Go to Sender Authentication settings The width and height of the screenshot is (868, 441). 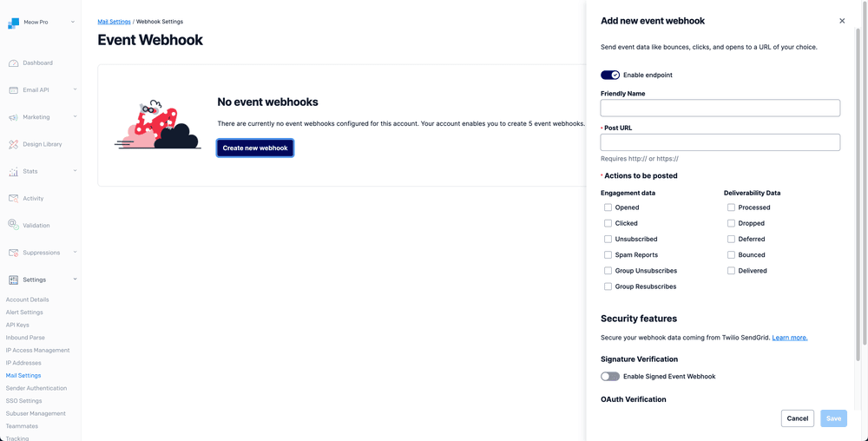pos(36,388)
